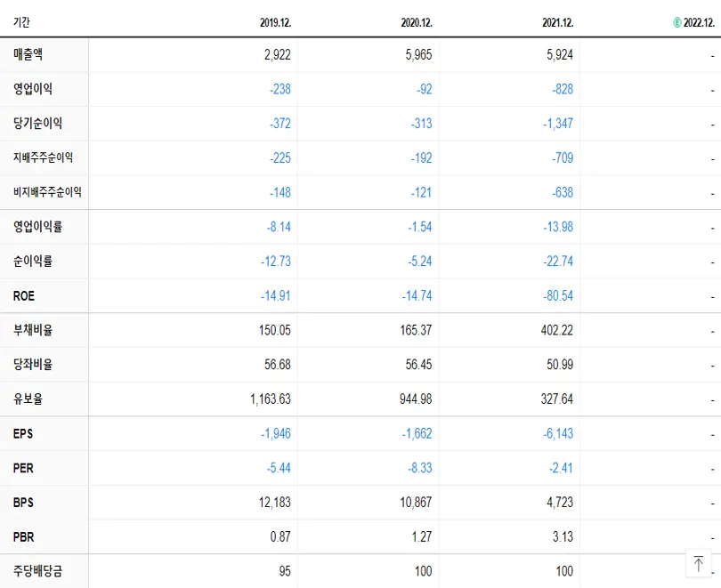
Task: Click the net income value -372
Action: [280, 124]
